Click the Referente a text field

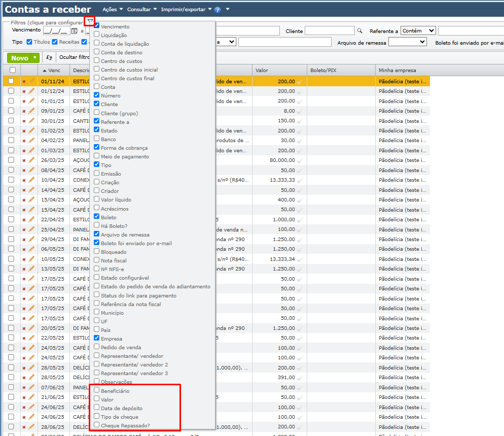point(471,31)
